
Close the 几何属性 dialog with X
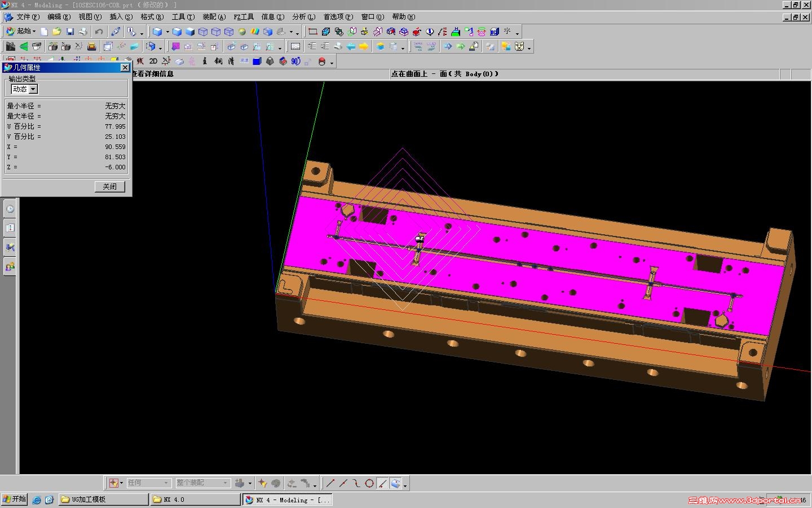coord(125,68)
